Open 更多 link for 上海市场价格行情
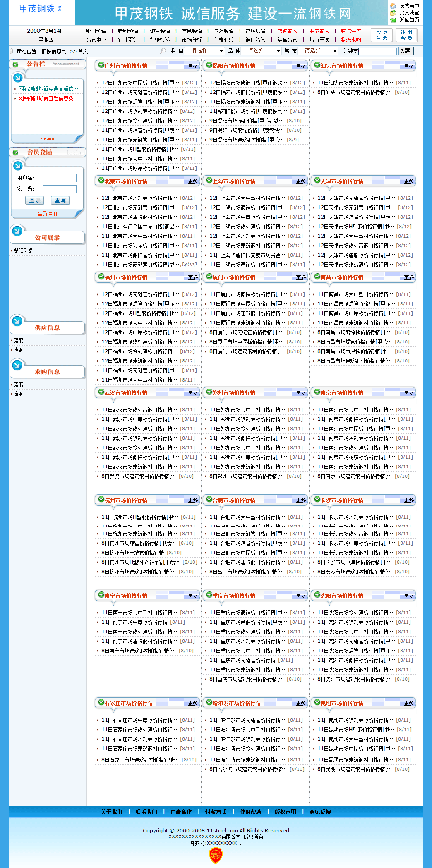Viewport: 432px width, 868px height. 301,181
